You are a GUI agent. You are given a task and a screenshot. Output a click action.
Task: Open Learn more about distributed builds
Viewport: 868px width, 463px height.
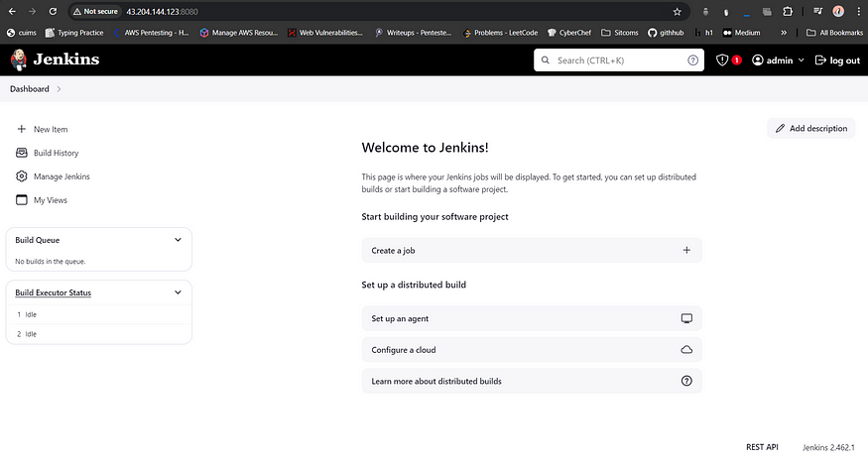click(x=532, y=381)
